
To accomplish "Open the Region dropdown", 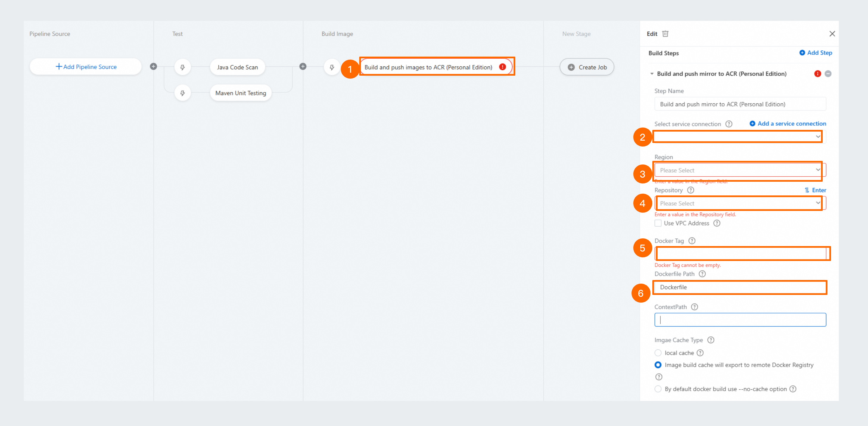I will 737,170.
